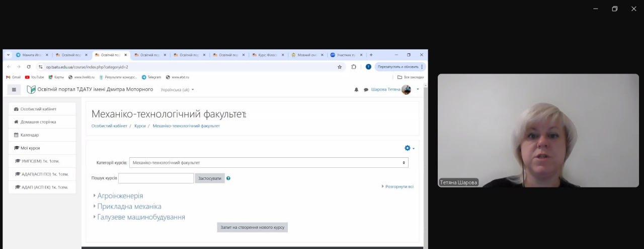Reload the page with refresh icon
This screenshot has height=249, width=644.
[x=29, y=67]
